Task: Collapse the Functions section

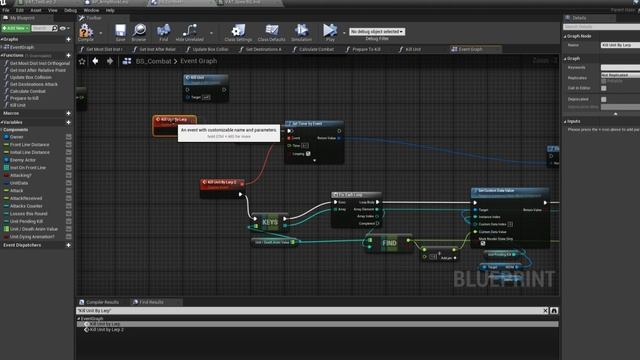Action: pos(2,55)
